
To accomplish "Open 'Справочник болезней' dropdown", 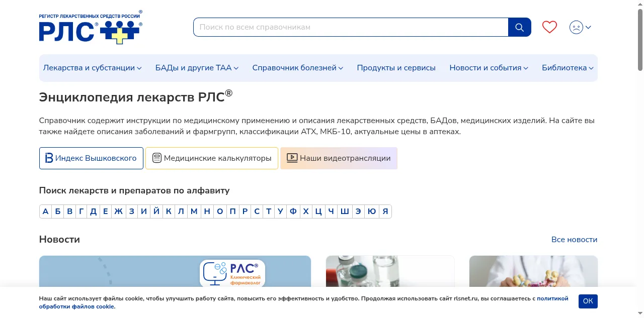I will pos(297,68).
